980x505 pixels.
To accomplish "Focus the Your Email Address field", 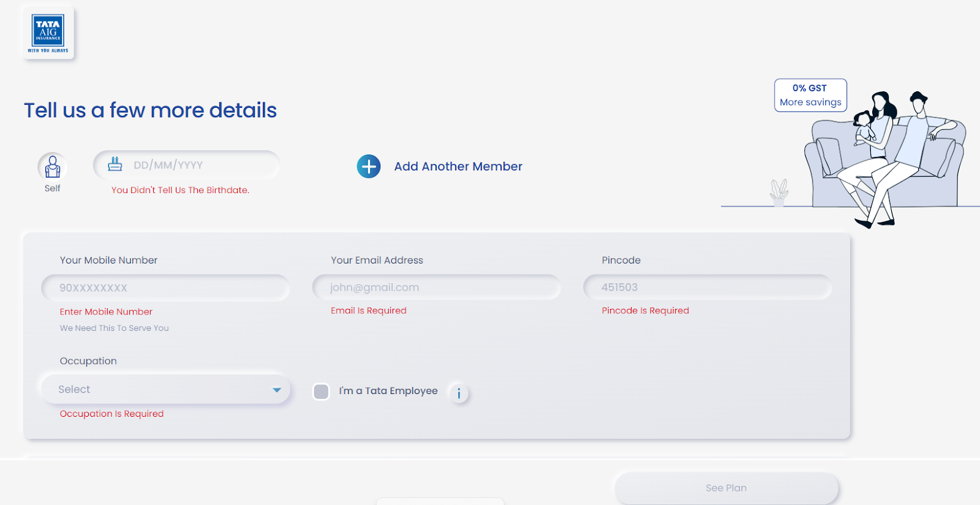I will click(x=436, y=287).
